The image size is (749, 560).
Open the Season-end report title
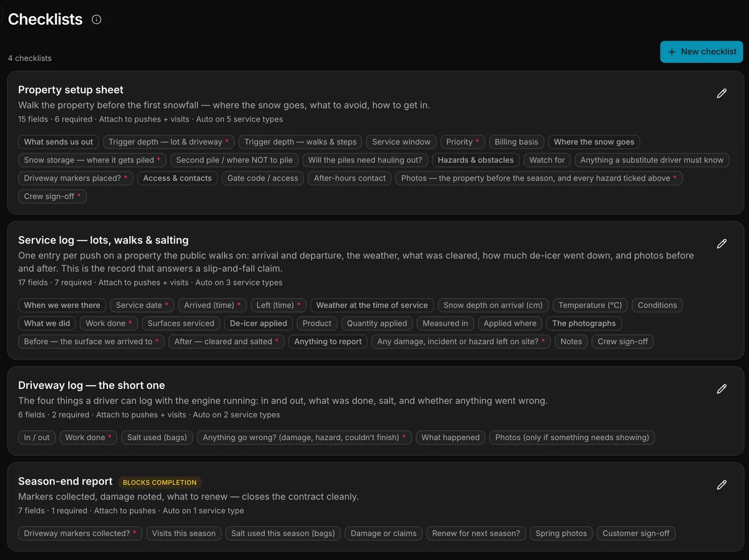pos(65,481)
